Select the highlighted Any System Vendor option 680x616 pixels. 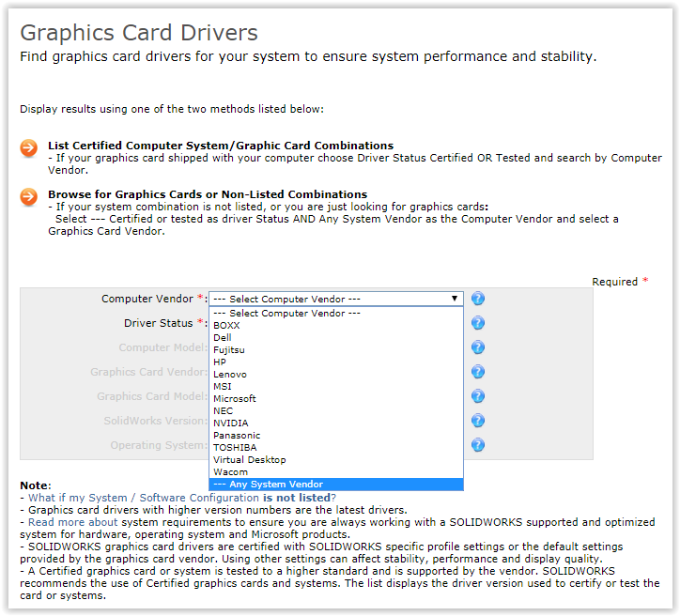[x=336, y=485]
